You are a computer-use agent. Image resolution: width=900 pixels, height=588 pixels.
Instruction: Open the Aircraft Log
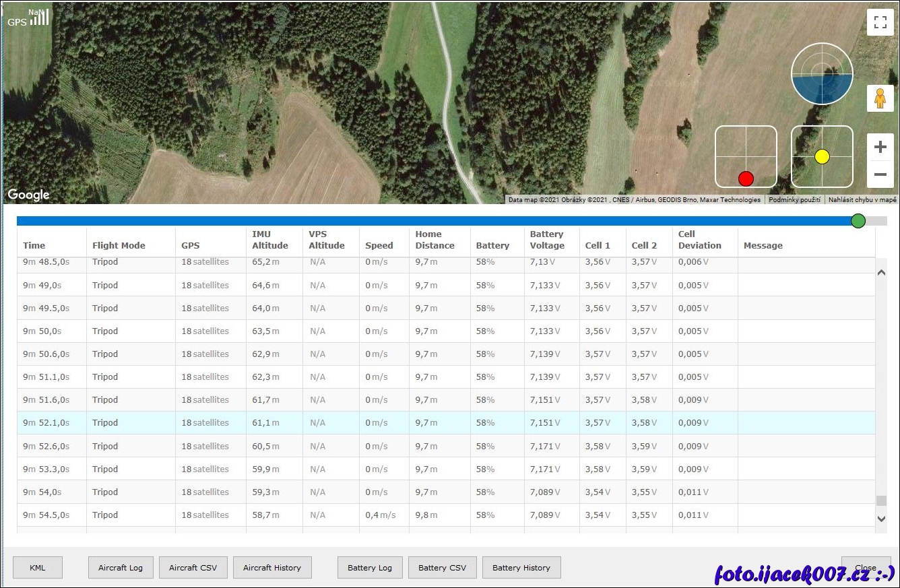coord(121,568)
